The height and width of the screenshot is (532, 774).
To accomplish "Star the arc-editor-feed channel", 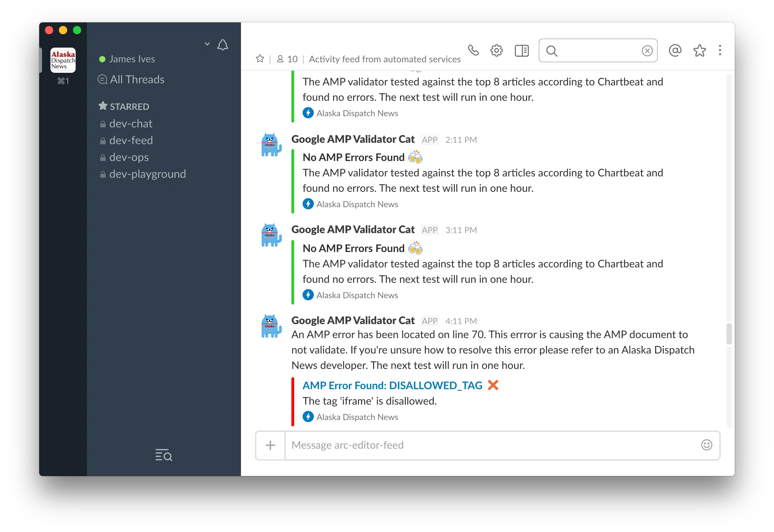I will point(260,58).
